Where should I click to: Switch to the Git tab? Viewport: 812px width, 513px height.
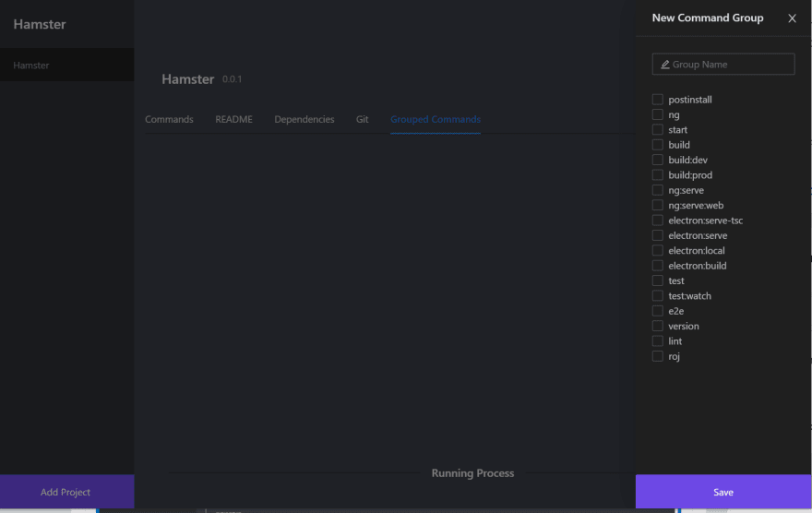(x=362, y=119)
